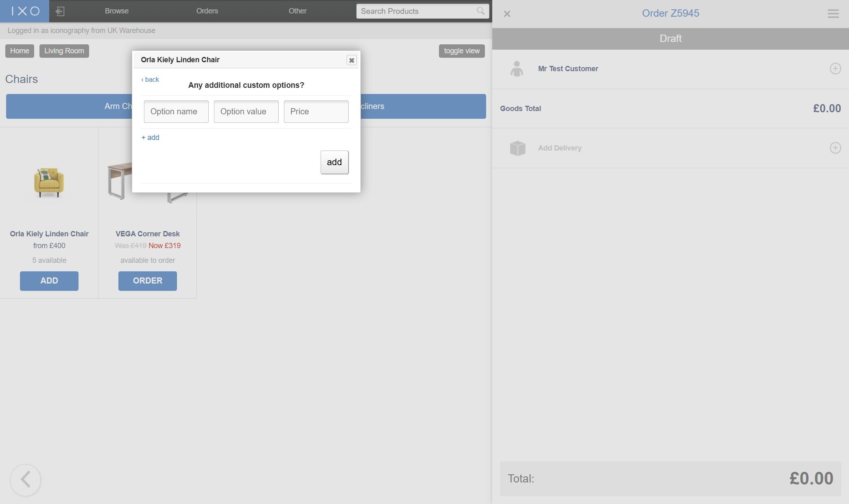849x504 pixels.
Task: Click the '+ add' link for another option
Action: [150, 137]
